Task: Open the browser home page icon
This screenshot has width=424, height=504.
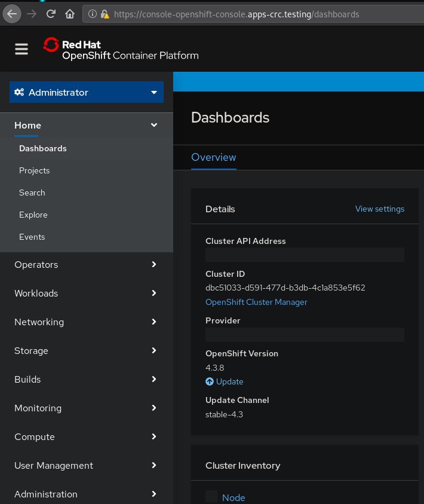Action: (x=70, y=14)
